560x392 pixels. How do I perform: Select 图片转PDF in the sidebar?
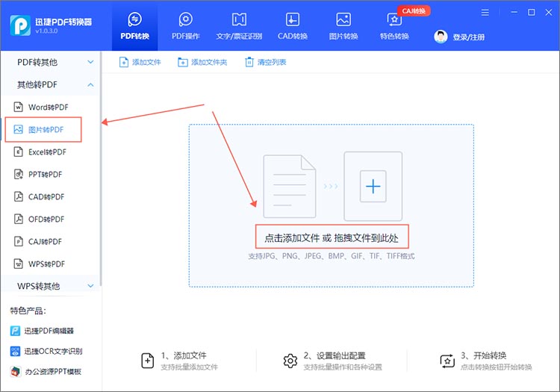46,130
